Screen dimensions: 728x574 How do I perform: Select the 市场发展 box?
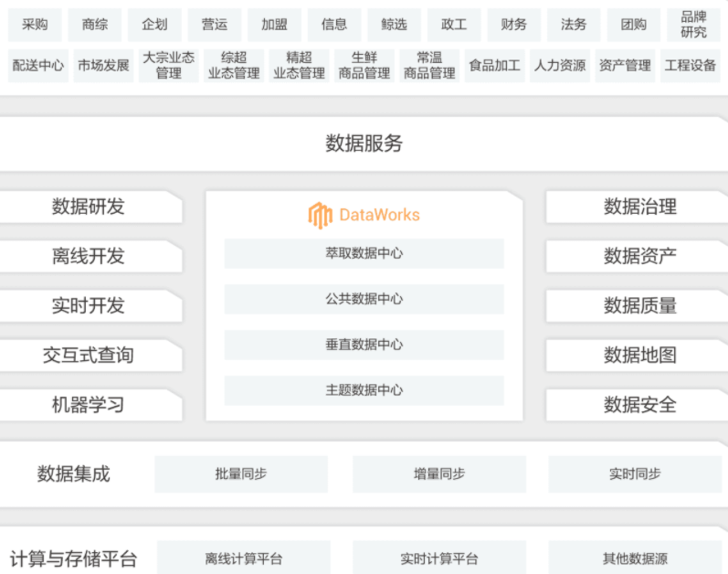click(103, 66)
